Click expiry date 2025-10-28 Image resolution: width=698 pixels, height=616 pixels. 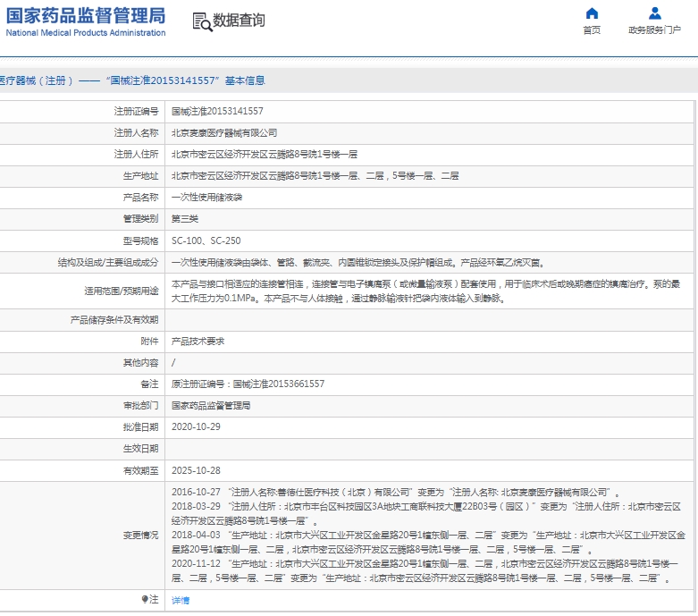tap(196, 470)
